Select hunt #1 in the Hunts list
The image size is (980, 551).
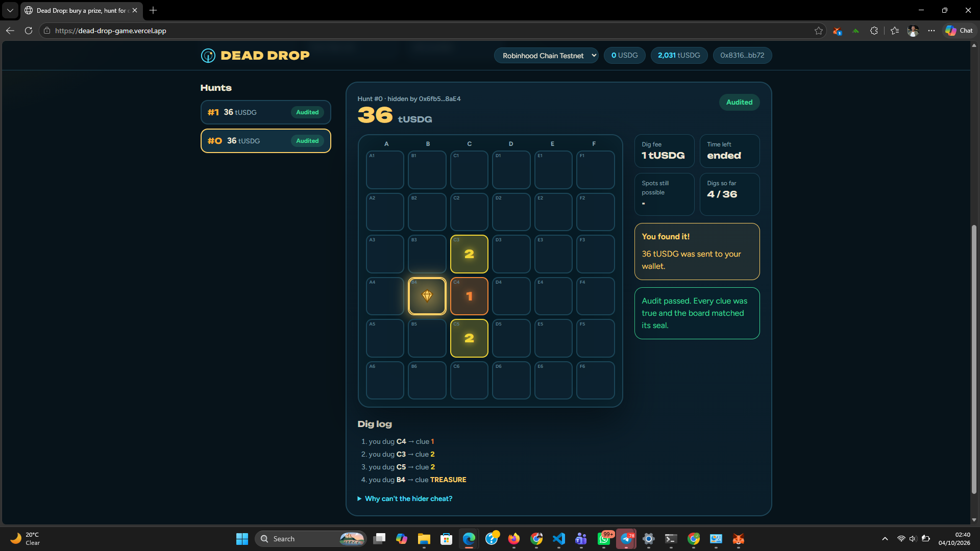coord(265,112)
